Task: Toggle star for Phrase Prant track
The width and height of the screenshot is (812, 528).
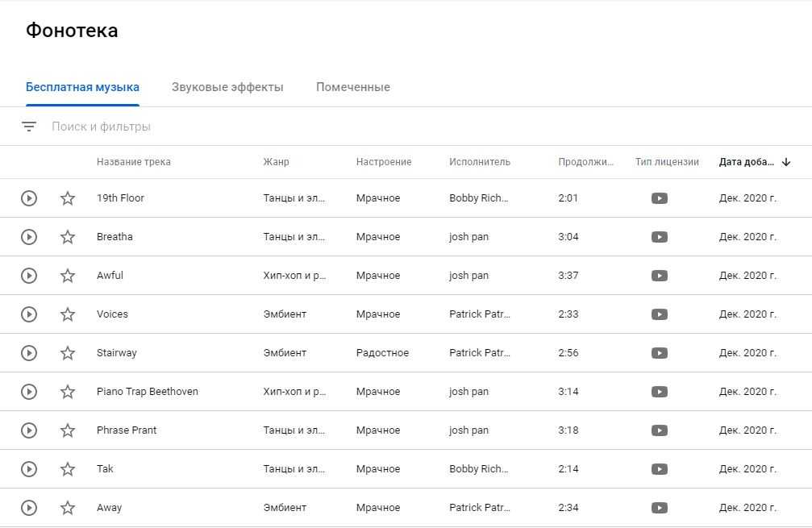Action: point(68,430)
